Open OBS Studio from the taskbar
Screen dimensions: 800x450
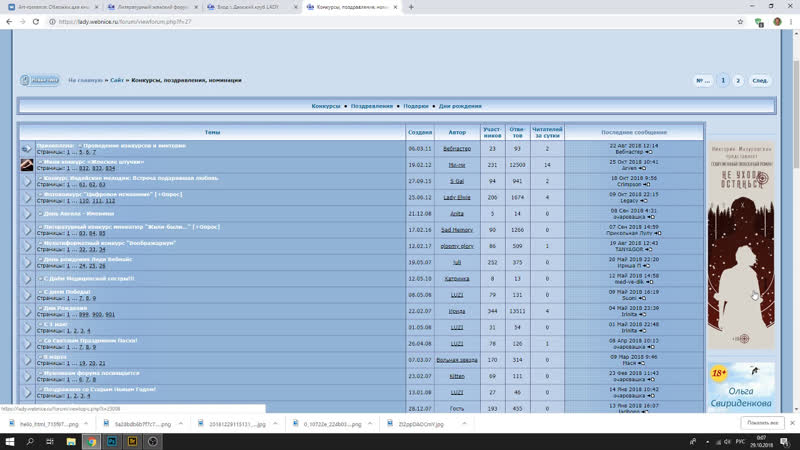click(153, 441)
